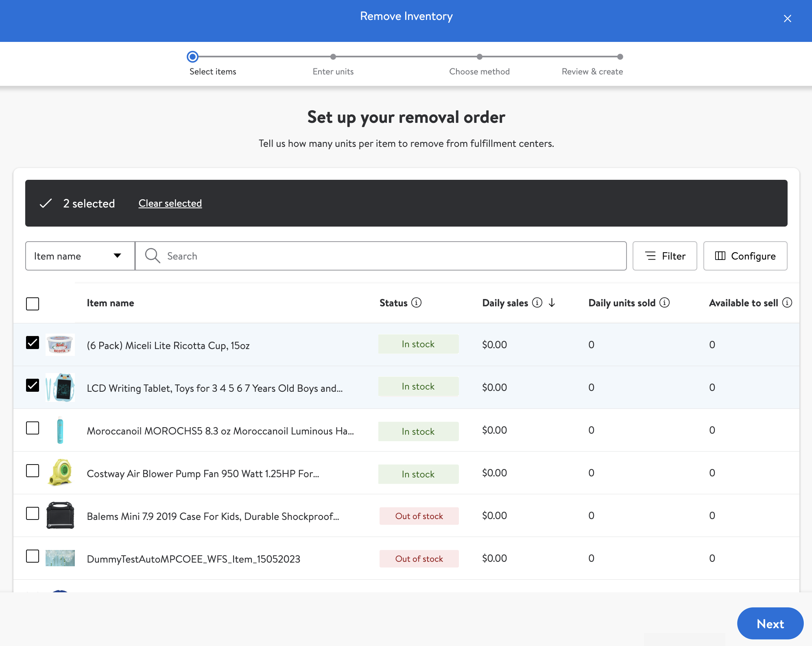Click the Daily units sold info icon
This screenshot has width=812, height=646.
664,303
